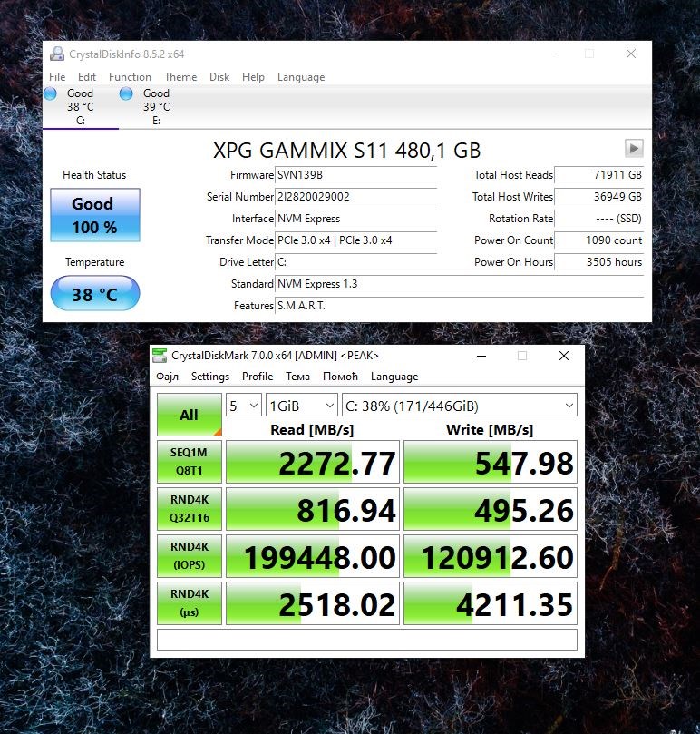
Task: Minimize the CrystalDiskInfo window
Action: coord(549,54)
